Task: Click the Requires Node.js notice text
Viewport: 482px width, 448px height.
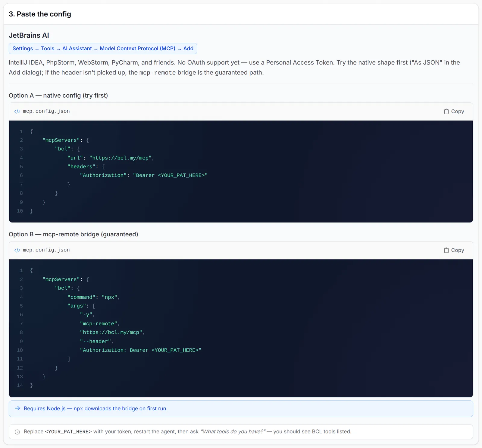Action: (96, 409)
